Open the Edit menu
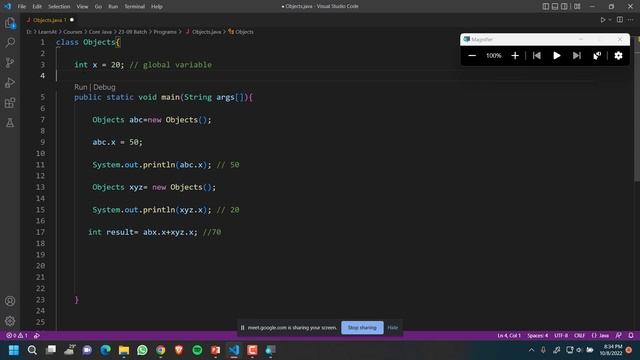The image size is (640, 360). 37,7
